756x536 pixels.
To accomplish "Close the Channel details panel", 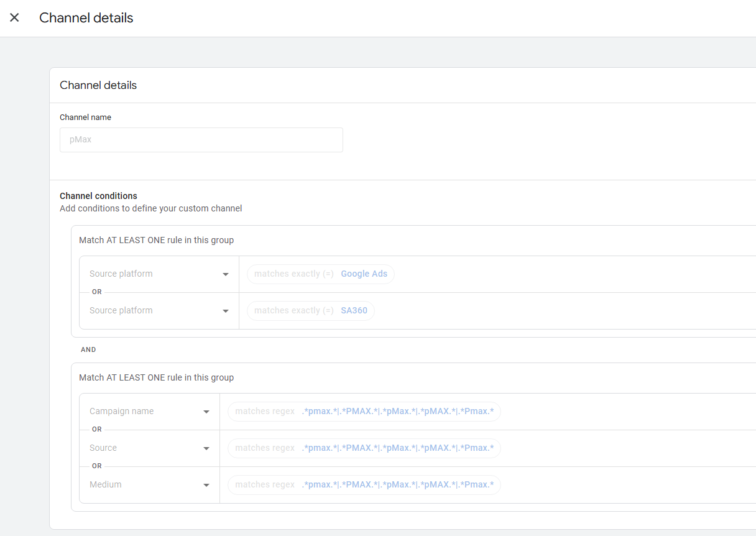I will (14, 18).
